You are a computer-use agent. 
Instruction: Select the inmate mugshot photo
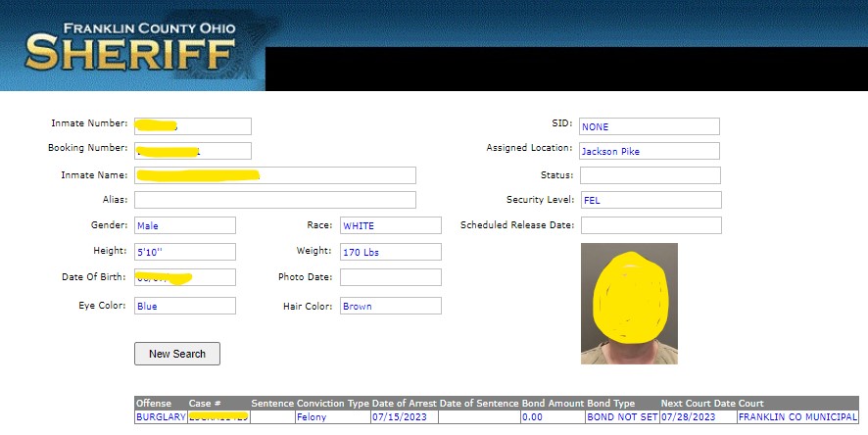(629, 304)
